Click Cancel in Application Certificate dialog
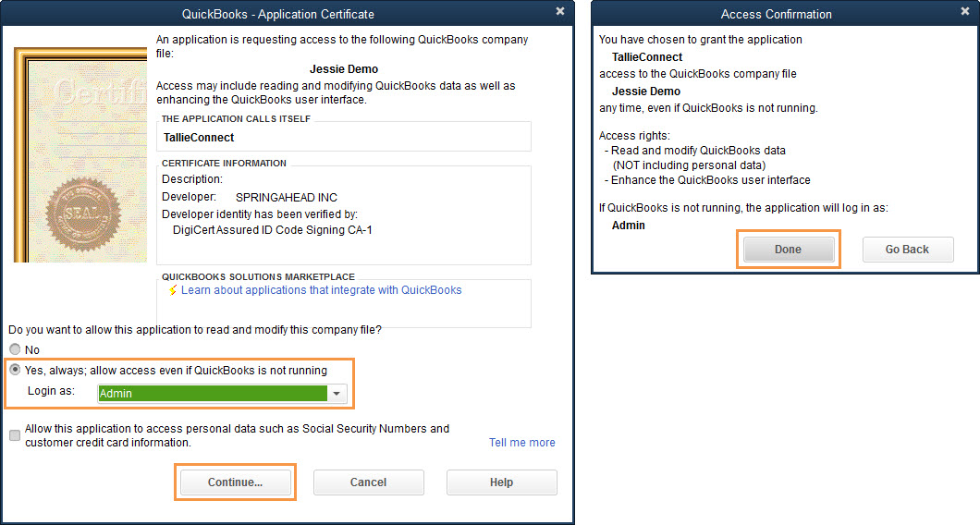 pyautogui.click(x=368, y=482)
